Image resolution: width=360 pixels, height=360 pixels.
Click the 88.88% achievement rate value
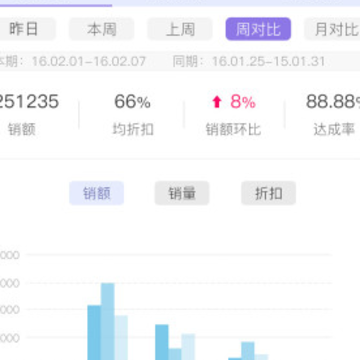333,101
